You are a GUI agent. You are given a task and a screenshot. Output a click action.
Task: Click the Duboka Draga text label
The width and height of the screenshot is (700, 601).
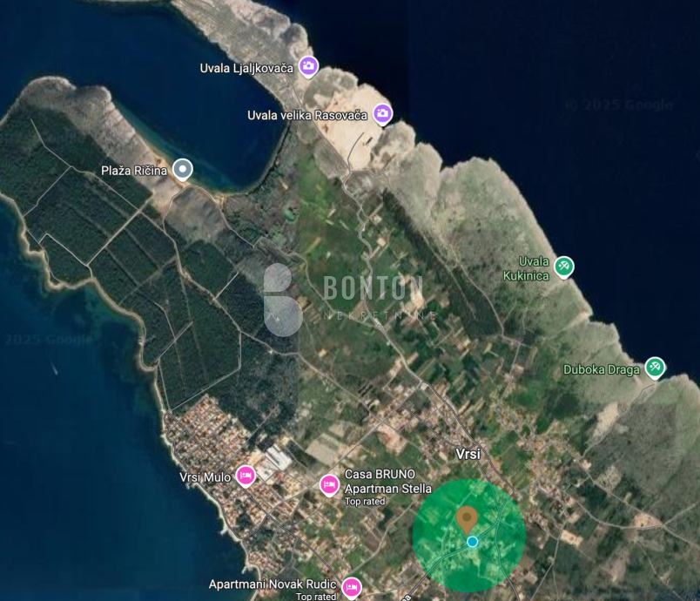[602, 369]
